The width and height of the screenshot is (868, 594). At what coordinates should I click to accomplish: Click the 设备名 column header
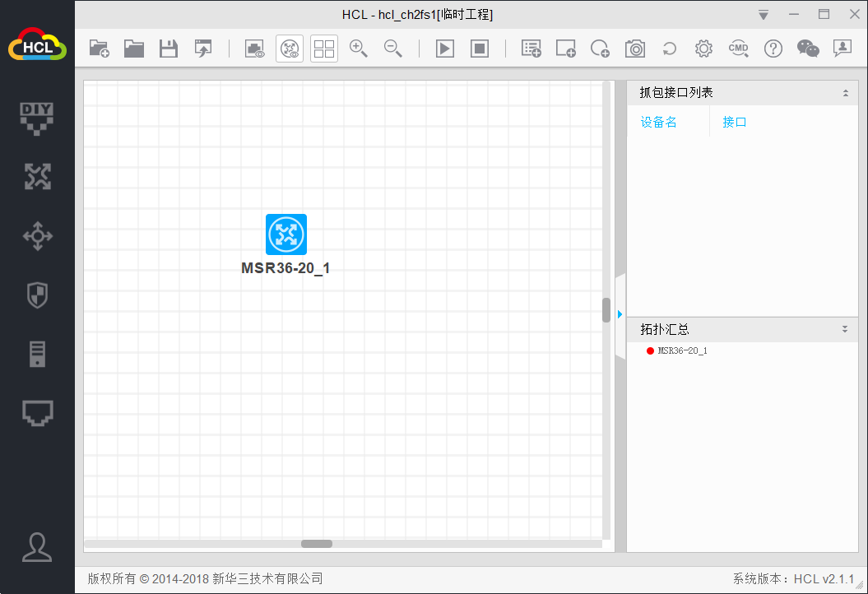point(659,122)
